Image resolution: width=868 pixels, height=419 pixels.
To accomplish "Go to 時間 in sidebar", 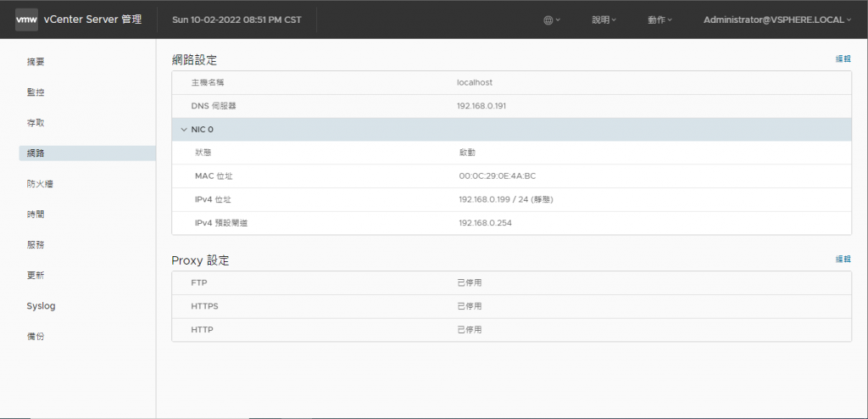I will [x=36, y=215].
